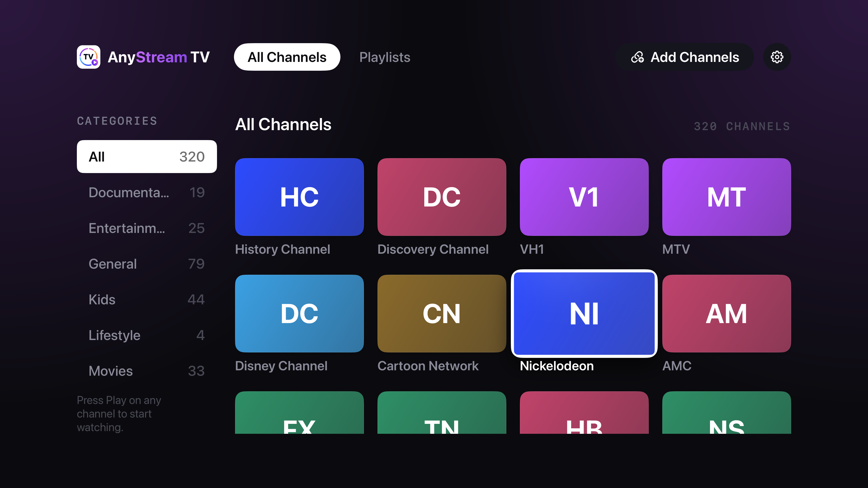
Task: Click the CATEGORIES sidebar header
Action: click(117, 121)
